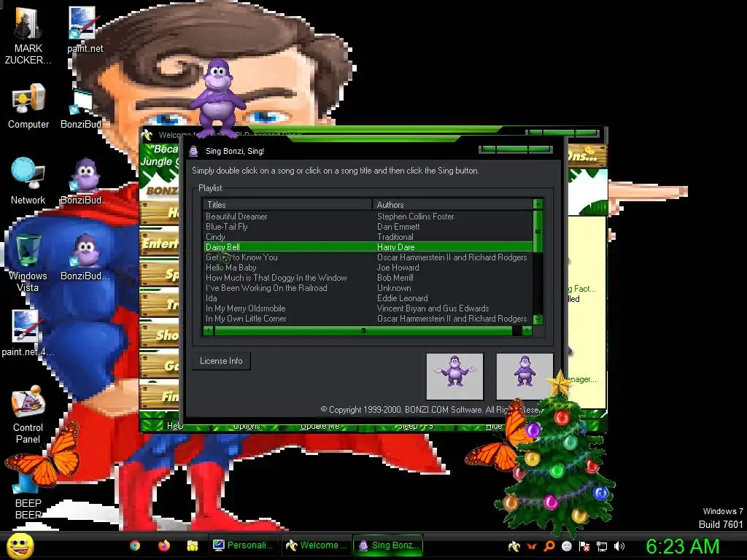Select the BonziBud... icon beside Windows Vista

point(85,257)
